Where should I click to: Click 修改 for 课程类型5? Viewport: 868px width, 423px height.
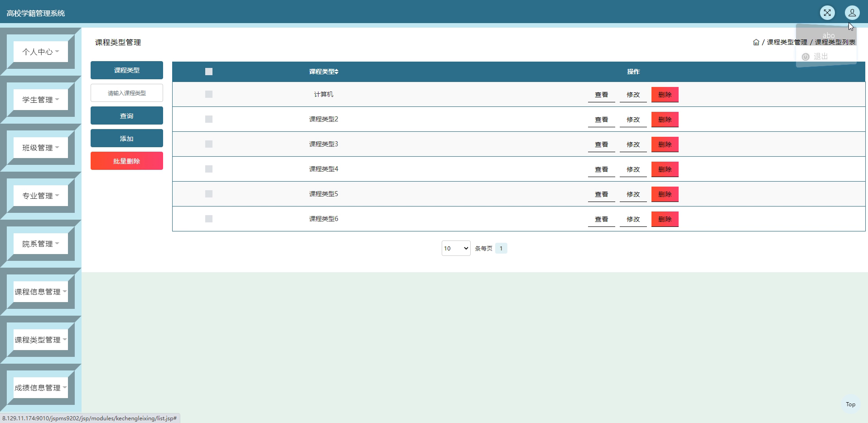click(633, 194)
